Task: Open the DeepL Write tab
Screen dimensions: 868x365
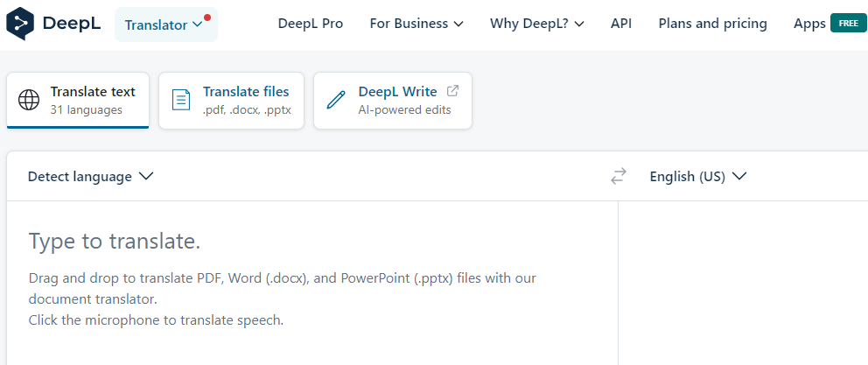Action: (x=393, y=100)
